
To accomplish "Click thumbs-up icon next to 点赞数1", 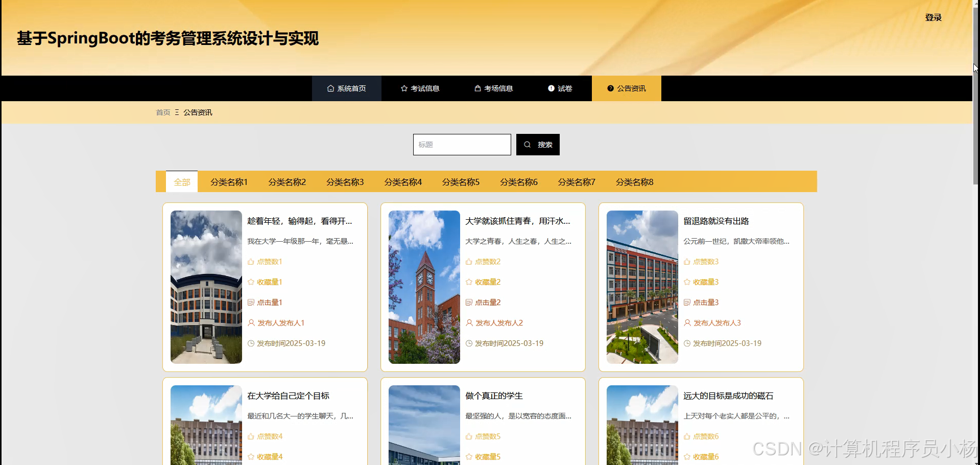I will pyautogui.click(x=251, y=262).
